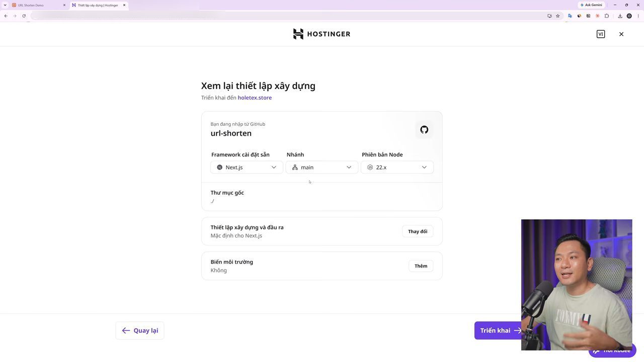Screen dimensions: 644x362
Task: Close the URL Shorten Demo tab
Action: 64,5
